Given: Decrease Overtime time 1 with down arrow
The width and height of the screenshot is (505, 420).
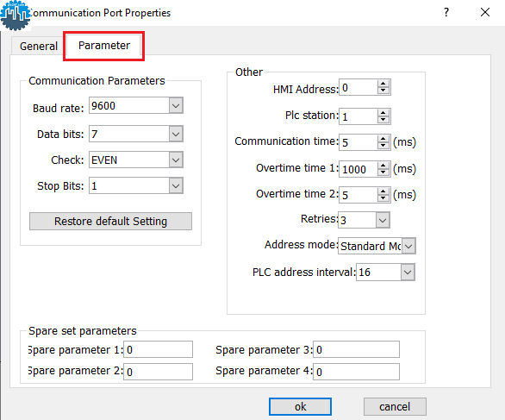Looking at the screenshot, I should pyautogui.click(x=383, y=172).
